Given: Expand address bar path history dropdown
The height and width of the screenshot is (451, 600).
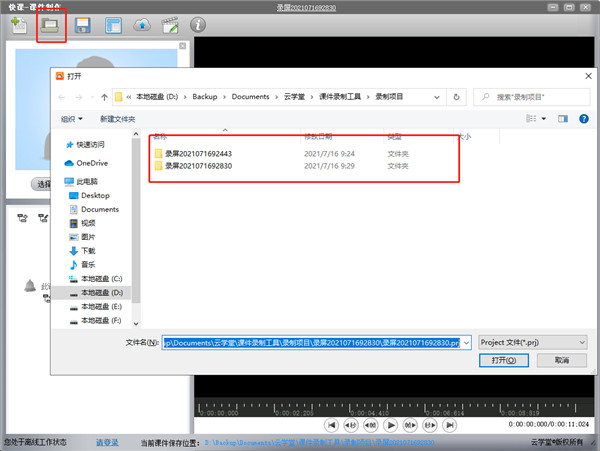Looking at the screenshot, I should (x=437, y=97).
